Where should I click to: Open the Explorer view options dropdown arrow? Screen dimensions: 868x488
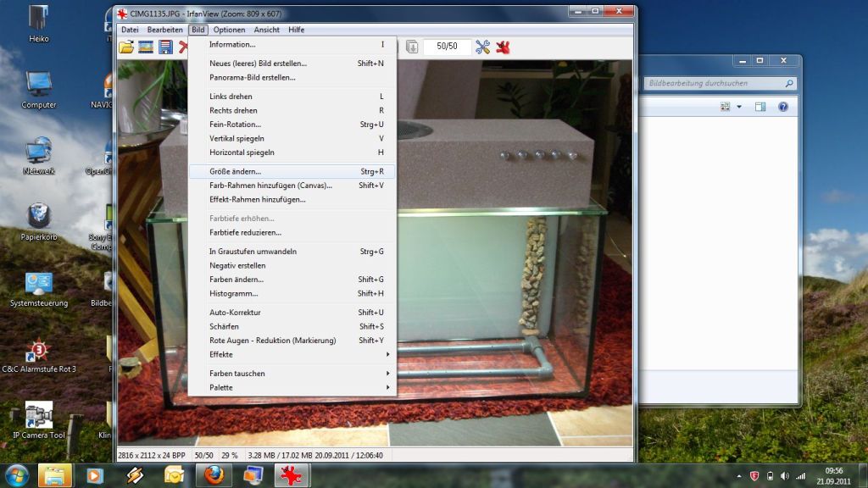tap(739, 107)
